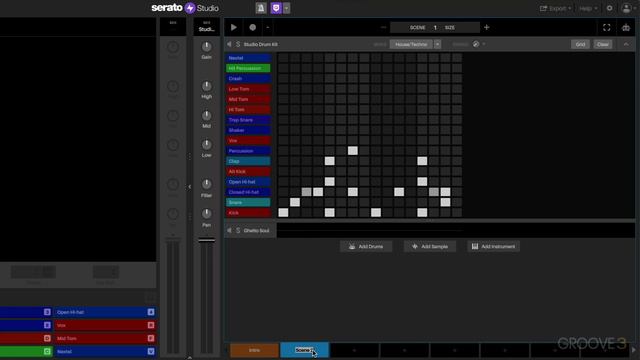The height and width of the screenshot is (360, 640).
Task: Click the Serato Studio logo
Action: point(185,8)
